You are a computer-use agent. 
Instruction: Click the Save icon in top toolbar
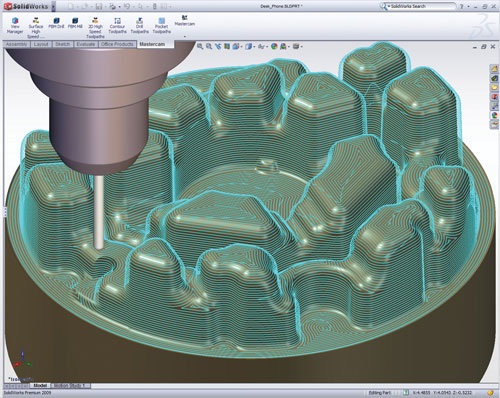[99, 6]
